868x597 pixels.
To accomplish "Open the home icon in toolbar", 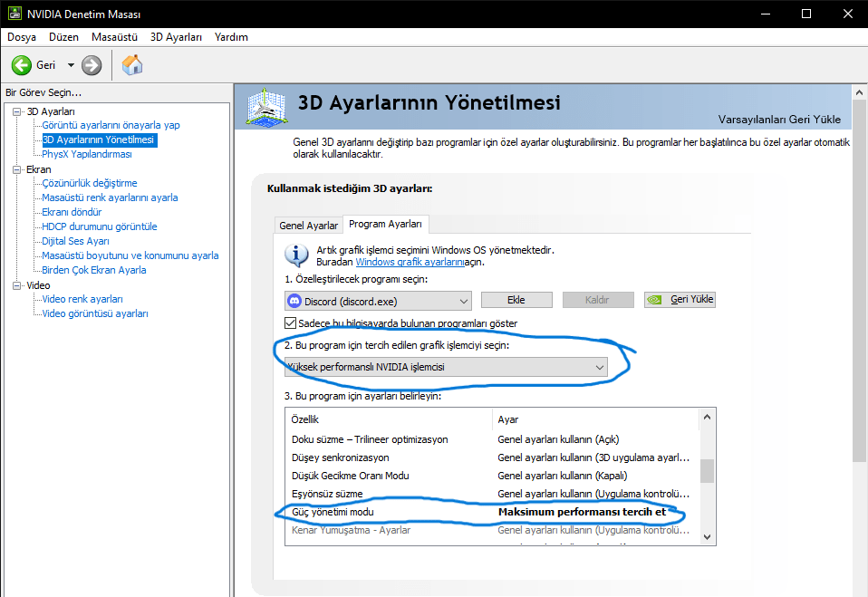I will (132, 64).
